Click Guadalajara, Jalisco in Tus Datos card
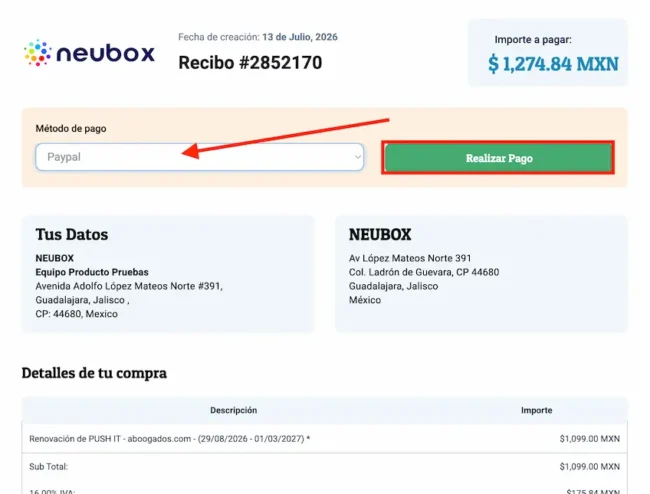This screenshot has height=494, width=650. tap(82, 300)
